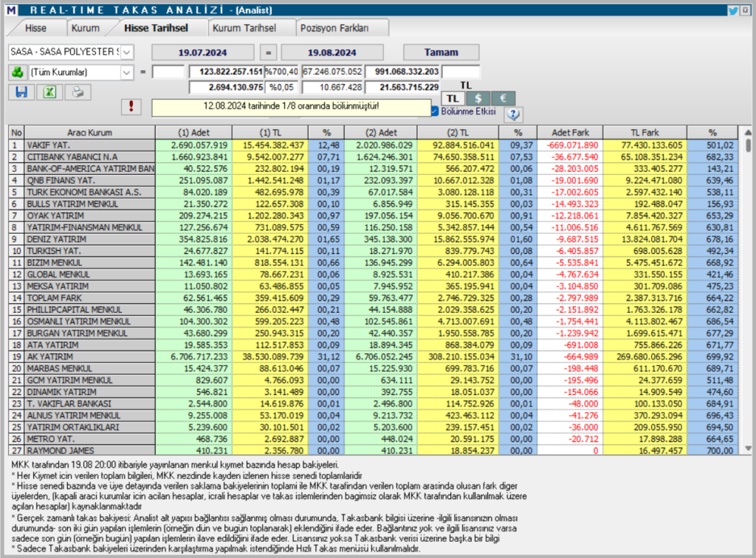
Task: Select the AK YATIRIM row
Action: [374, 356]
